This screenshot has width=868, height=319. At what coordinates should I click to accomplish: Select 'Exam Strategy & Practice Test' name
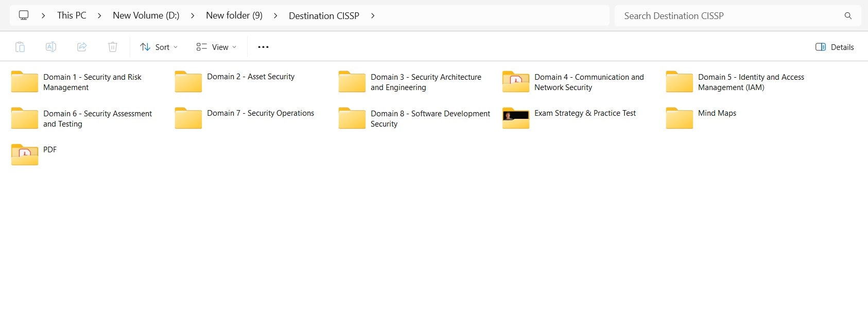pyautogui.click(x=585, y=113)
